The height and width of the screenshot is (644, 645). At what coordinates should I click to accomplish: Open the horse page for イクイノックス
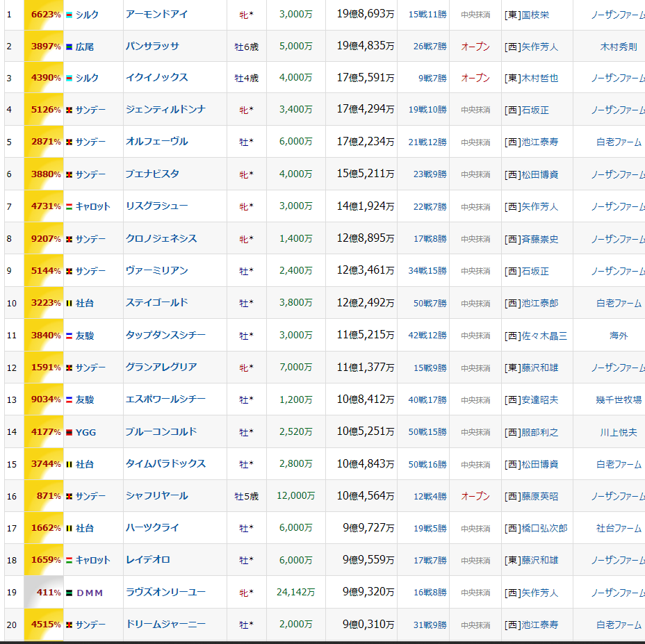tap(156, 78)
